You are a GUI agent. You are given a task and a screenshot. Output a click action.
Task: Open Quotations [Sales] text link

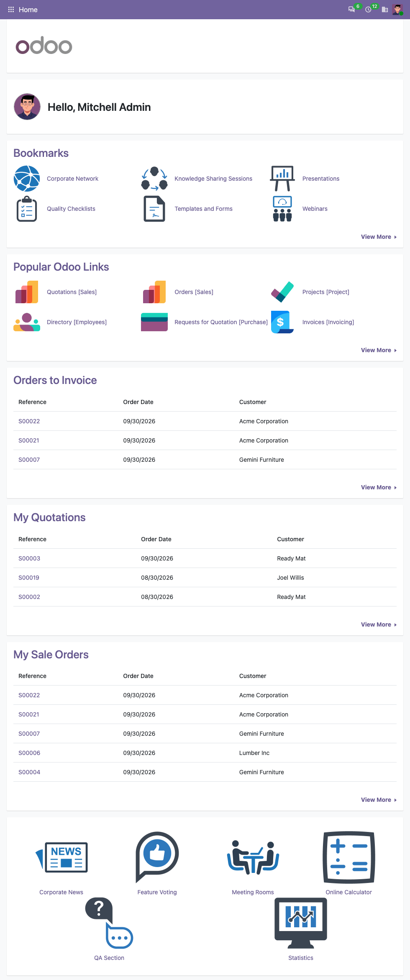pos(72,292)
